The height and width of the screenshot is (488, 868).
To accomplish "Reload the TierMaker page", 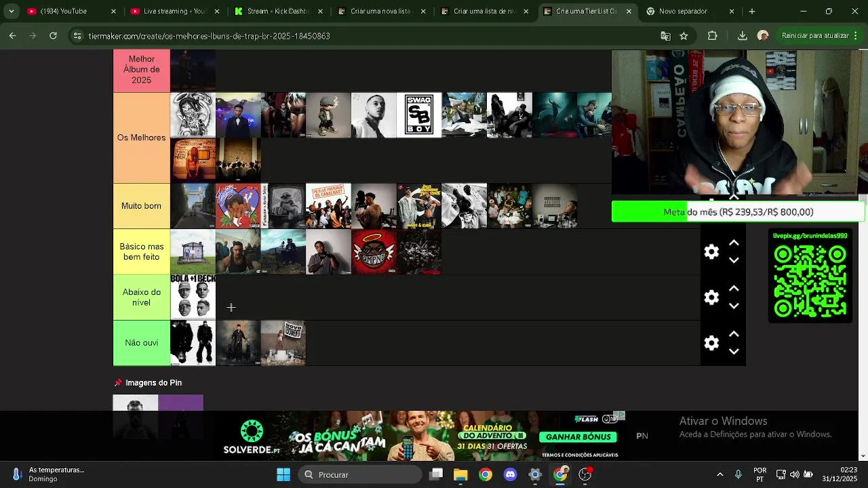I will tap(52, 35).
